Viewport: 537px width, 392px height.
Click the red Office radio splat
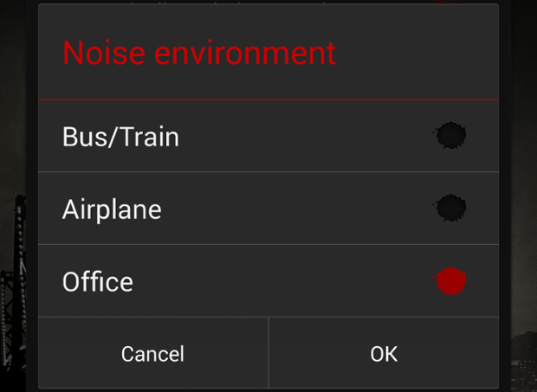[450, 281]
